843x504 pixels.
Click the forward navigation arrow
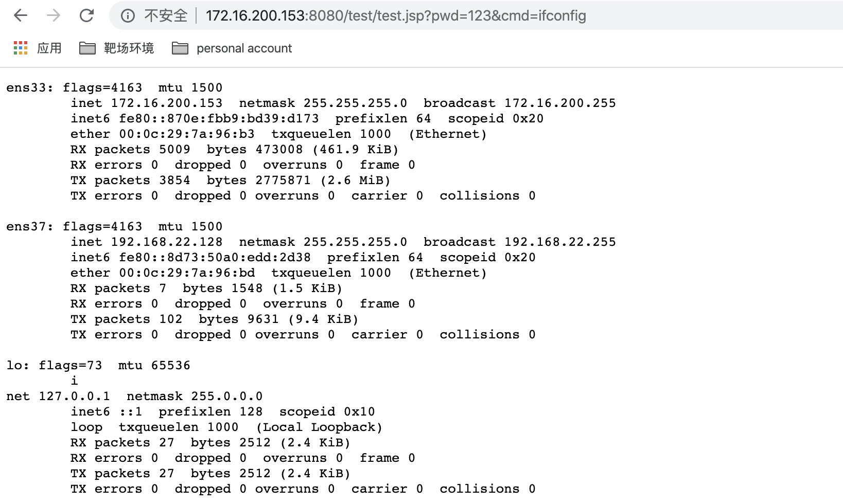53,15
